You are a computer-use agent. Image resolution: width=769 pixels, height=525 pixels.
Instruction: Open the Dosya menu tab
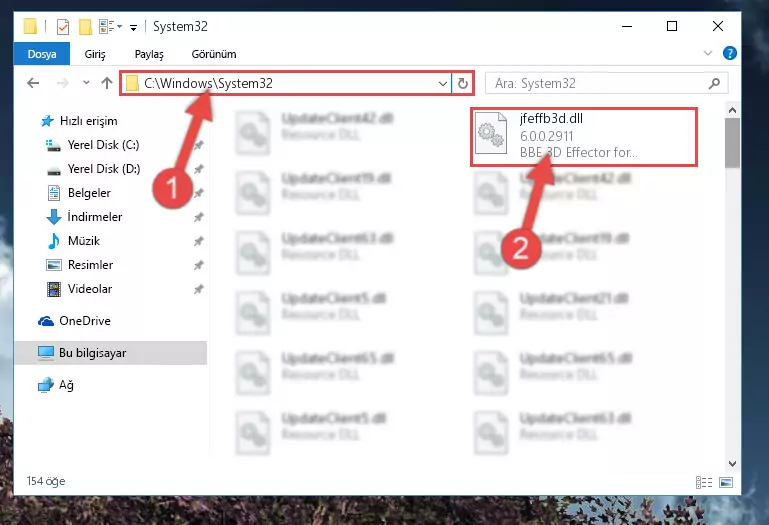click(x=42, y=54)
